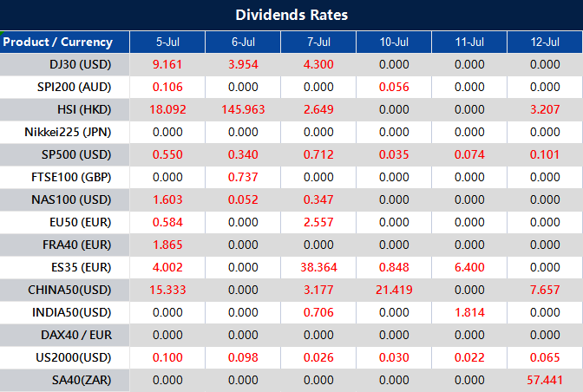Select the FTSE100 value 0.737
This screenshot has width=583, height=392.
coord(243,177)
